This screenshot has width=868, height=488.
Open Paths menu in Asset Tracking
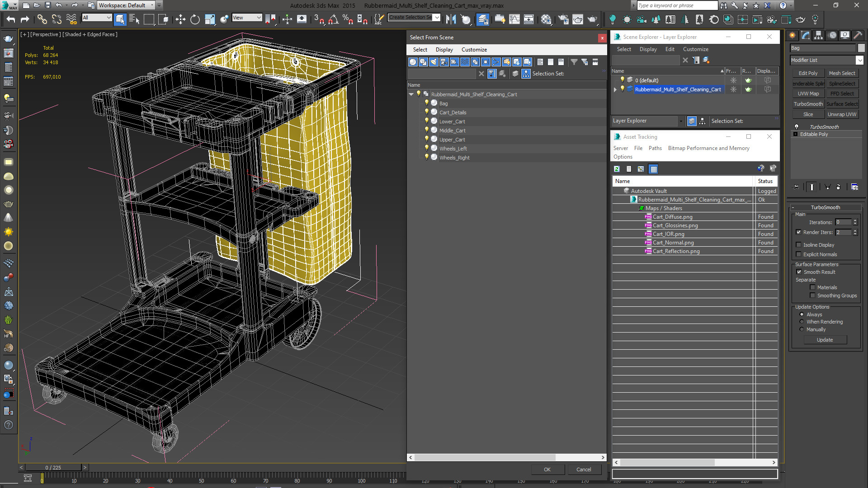point(655,148)
